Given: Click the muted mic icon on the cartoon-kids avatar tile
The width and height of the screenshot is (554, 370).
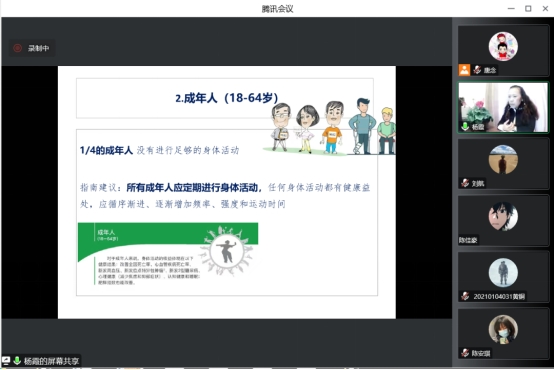Looking at the screenshot, I should click(477, 70).
